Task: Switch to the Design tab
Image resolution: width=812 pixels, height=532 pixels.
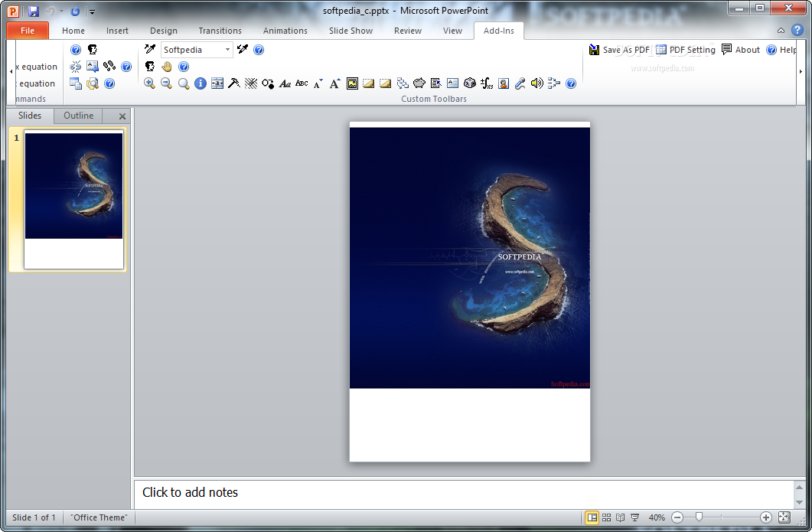Action: [x=164, y=31]
